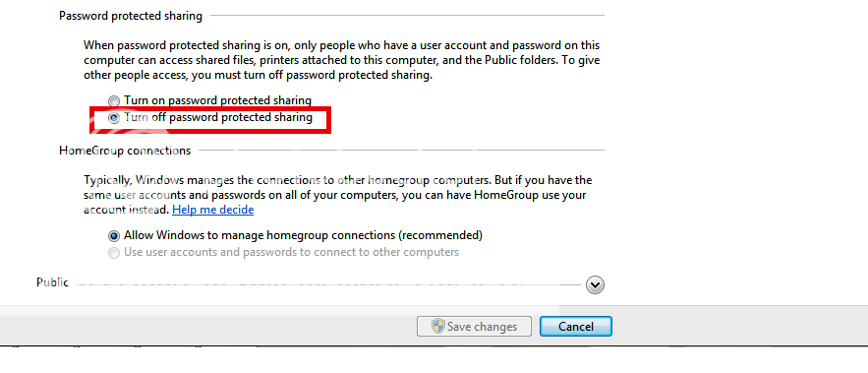The width and height of the screenshot is (868, 373).
Task: Click the HomeGroup connections section heading
Action: coord(125,151)
